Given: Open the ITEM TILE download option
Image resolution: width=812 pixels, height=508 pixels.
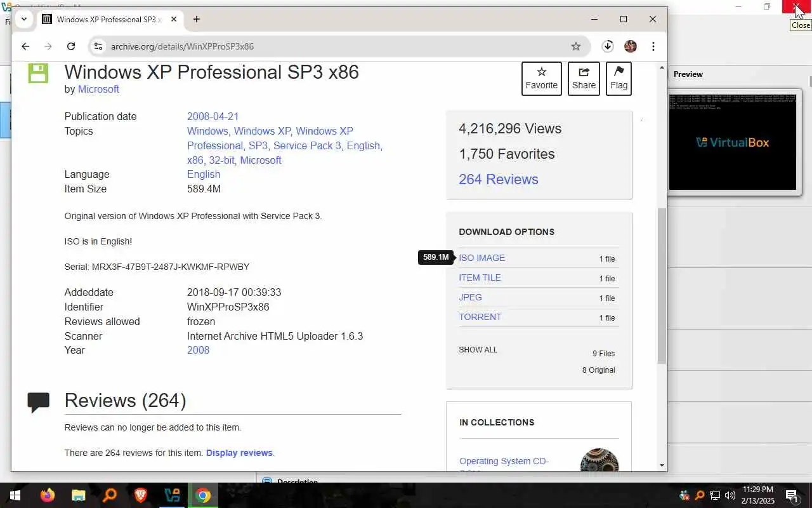Looking at the screenshot, I should click(x=480, y=278).
